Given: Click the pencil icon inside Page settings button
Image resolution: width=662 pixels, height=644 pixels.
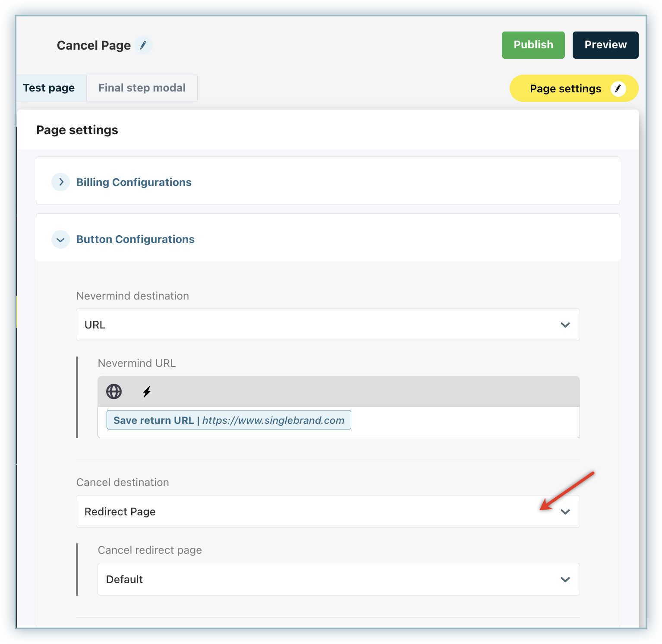Looking at the screenshot, I should click(x=618, y=88).
